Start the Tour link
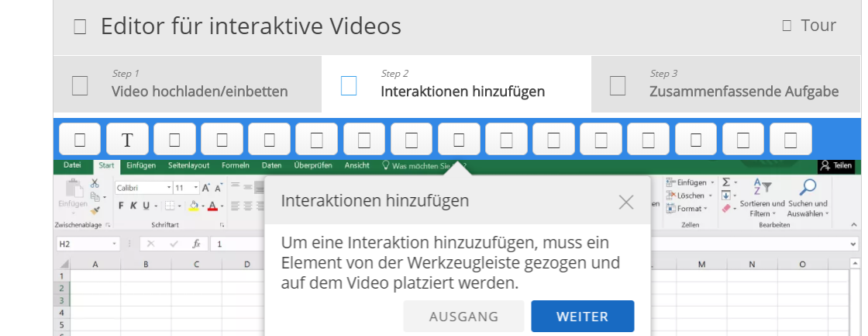 [809, 26]
